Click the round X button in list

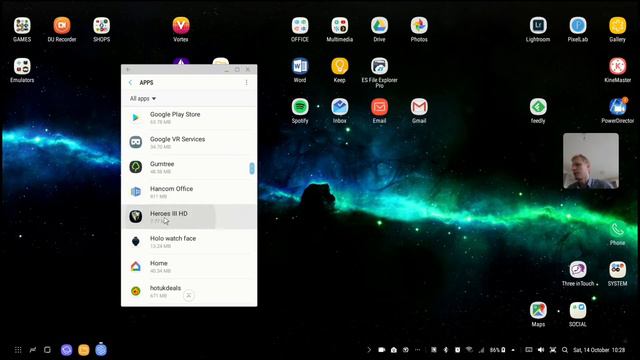(189, 296)
